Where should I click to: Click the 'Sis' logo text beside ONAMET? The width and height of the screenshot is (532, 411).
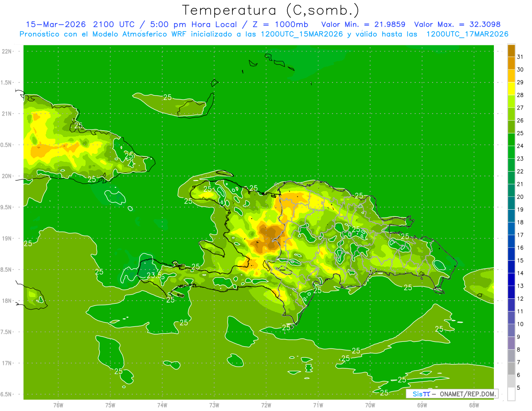(417, 393)
